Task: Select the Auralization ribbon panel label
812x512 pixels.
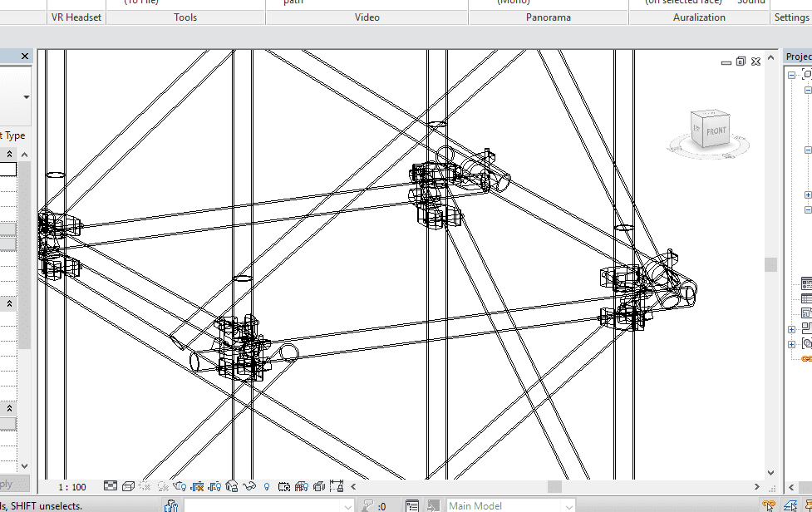Action: 699,17
